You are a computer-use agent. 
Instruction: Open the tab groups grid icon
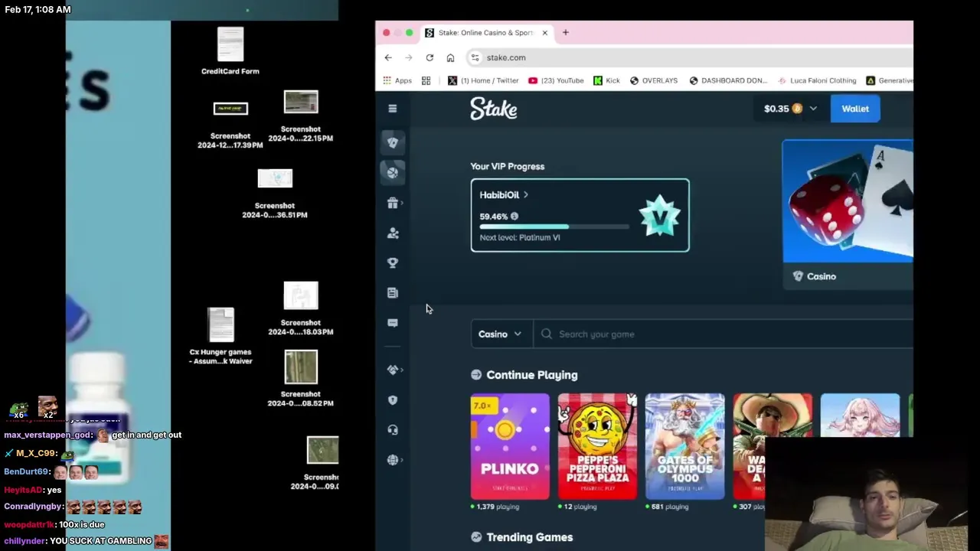point(426,80)
